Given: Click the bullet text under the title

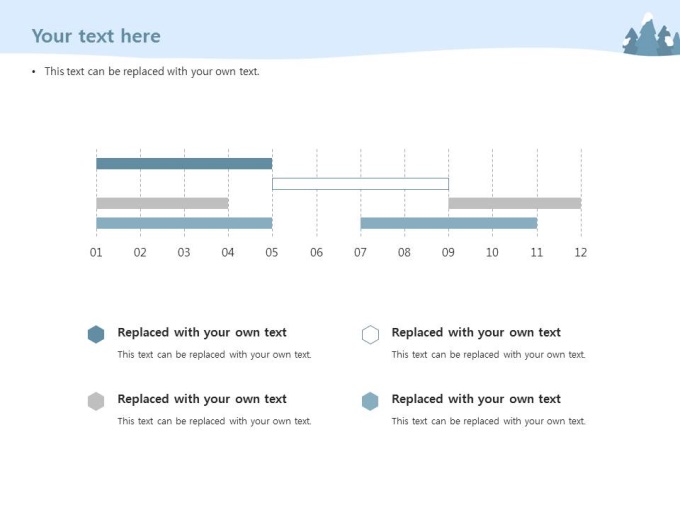Looking at the screenshot, I should click(152, 72).
